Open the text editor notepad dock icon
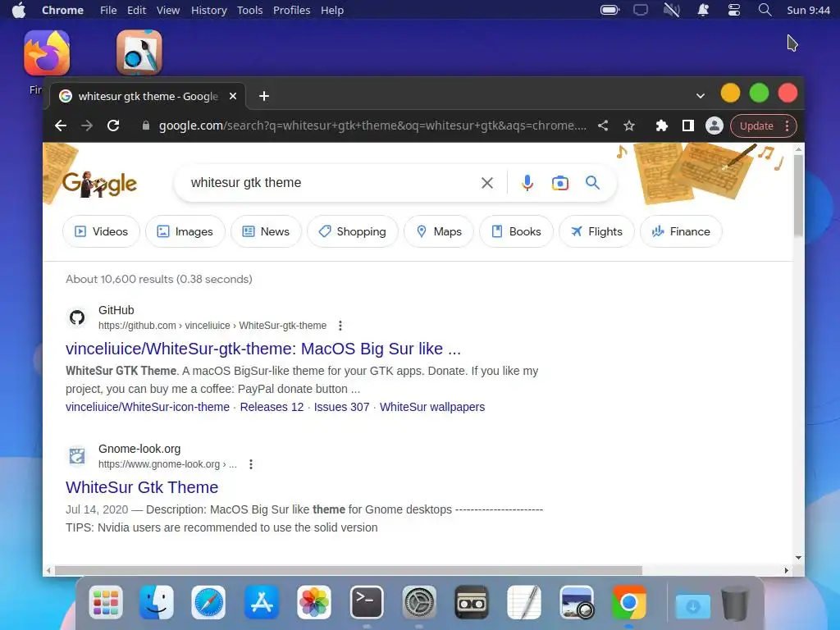The height and width of the screenshot is (630, 840). tap(524, 602)
